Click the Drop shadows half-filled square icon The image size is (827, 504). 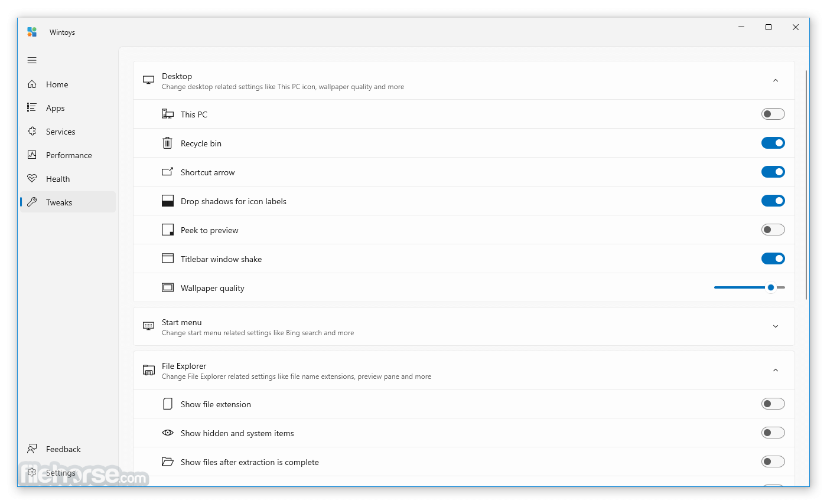tap(168, 201)
